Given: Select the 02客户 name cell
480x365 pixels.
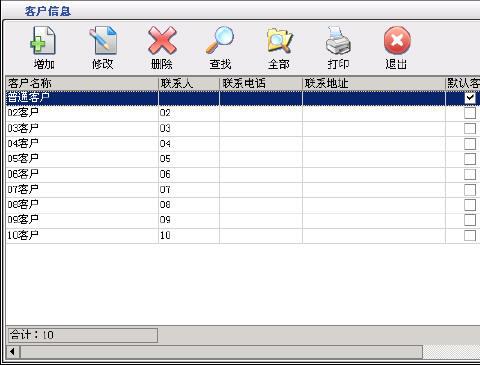Looking at the screenshot, I should tap(82, 113).
